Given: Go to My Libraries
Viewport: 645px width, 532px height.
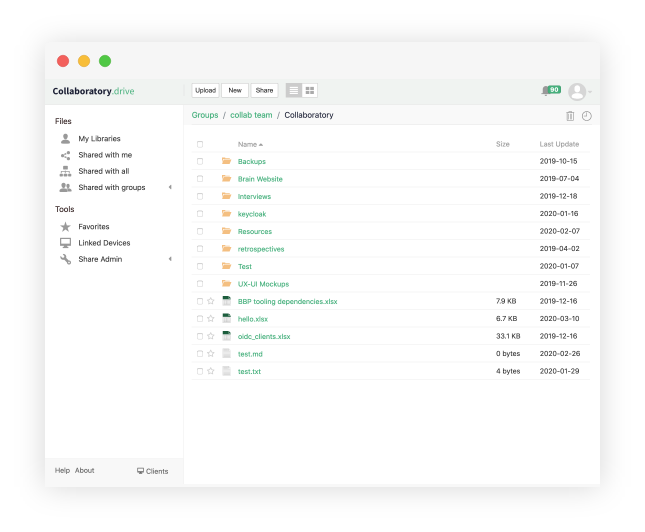Looking at the screenshot, I should point(99,139).
